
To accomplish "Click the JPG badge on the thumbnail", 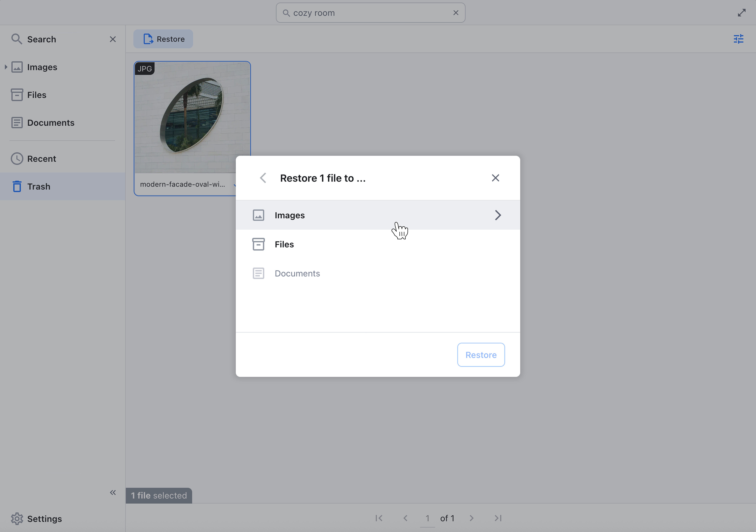I will tap(145, 69).
